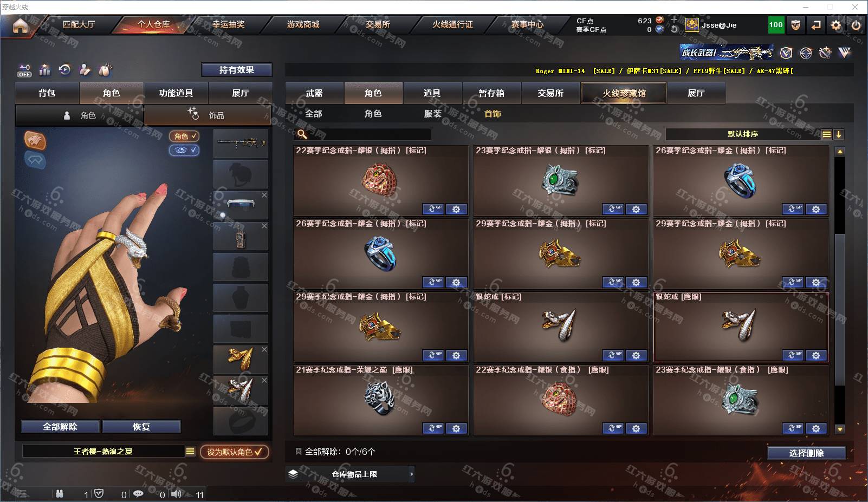Open character list next to 王者樱-热浪之夏

point(190,451)
